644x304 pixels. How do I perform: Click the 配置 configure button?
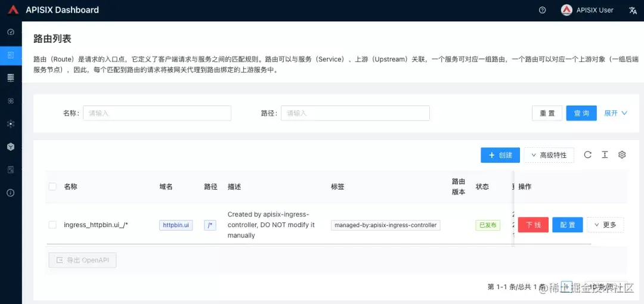[x=568, y=225]
